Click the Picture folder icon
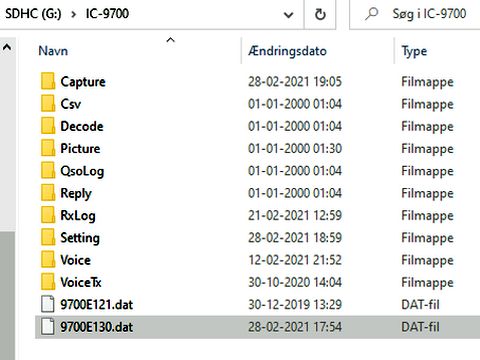 coord(48,148)
